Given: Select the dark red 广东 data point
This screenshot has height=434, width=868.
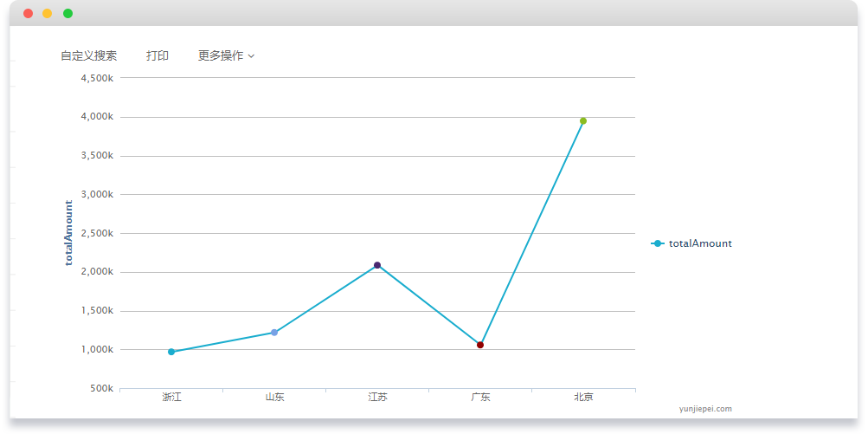Looking at the screenshot, I should pos(480,345).
